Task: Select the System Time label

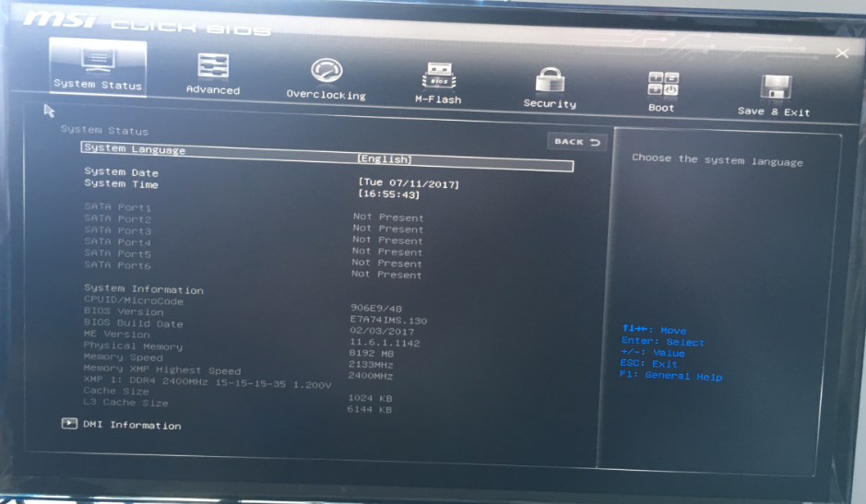Action: point(121,184)
